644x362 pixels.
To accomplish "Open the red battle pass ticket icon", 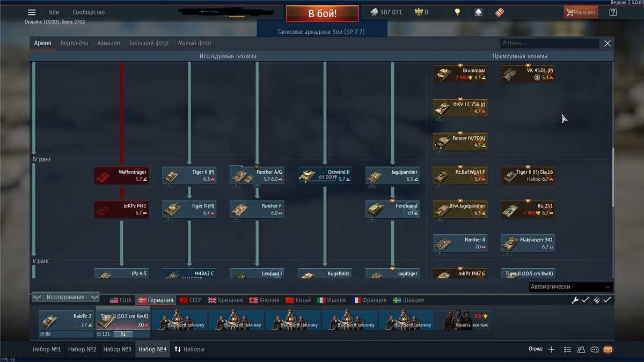I will coord(499,12).
